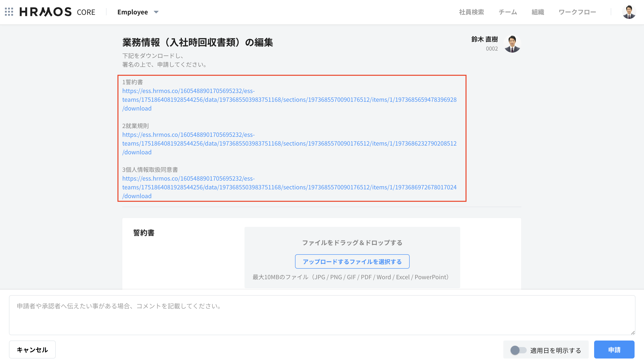Click 鈴木 直樹's profile photo
This screenshot has height=363, width=644.
click(x=512, y=44)
